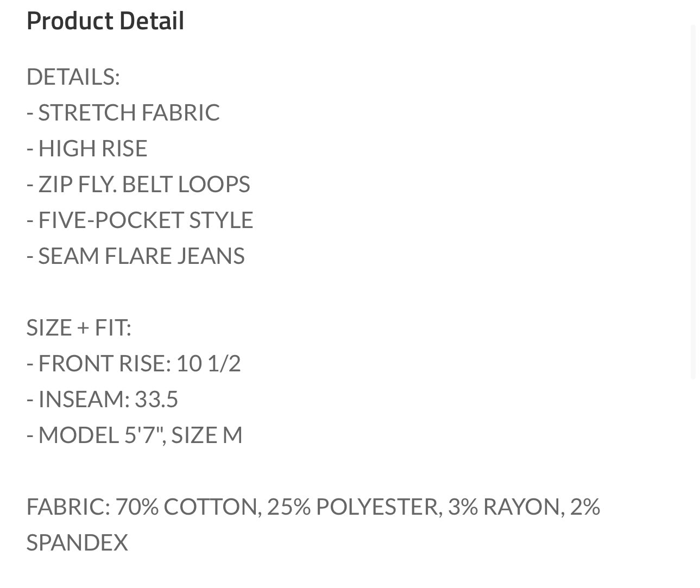The image size is (700, 588).
Task: Click the word INSEAM
Action: click(81, 399)
